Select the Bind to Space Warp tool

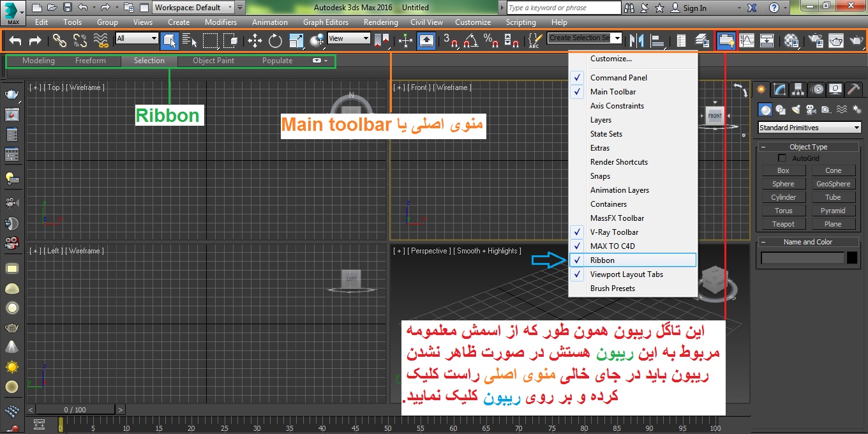(x=101, y=40)
